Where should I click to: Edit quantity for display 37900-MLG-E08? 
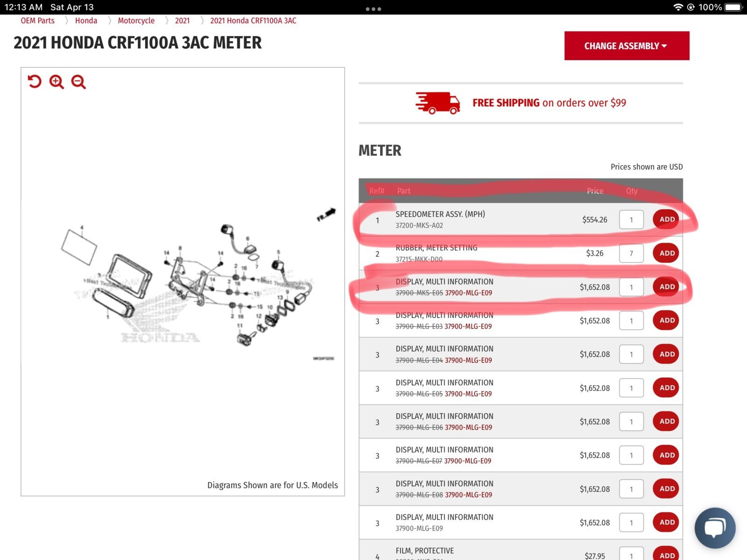click(631, 489)
